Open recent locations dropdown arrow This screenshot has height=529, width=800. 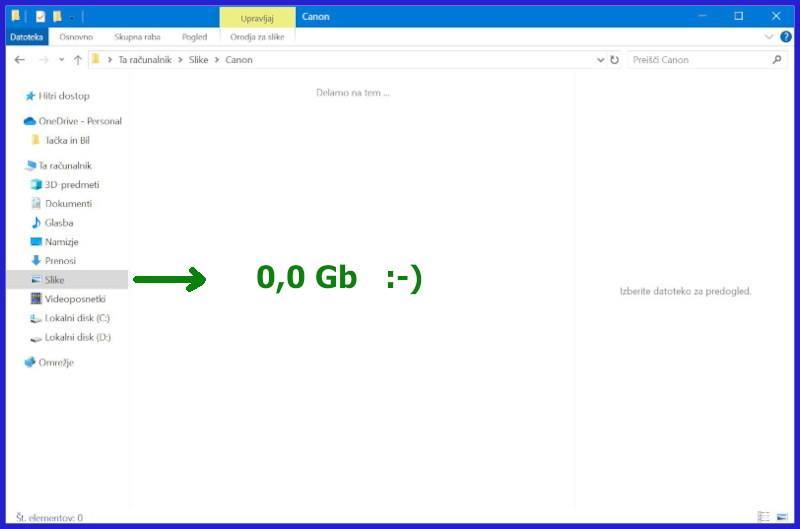pyautogui.click(x=61, y=60)
